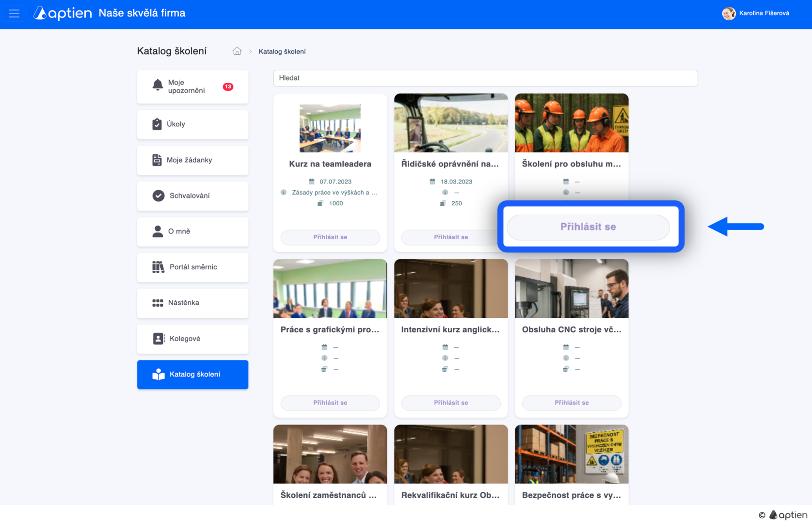Open Kolegové contacts icon
This screenshot has height=524, width=812.
(x=159, y=339)
